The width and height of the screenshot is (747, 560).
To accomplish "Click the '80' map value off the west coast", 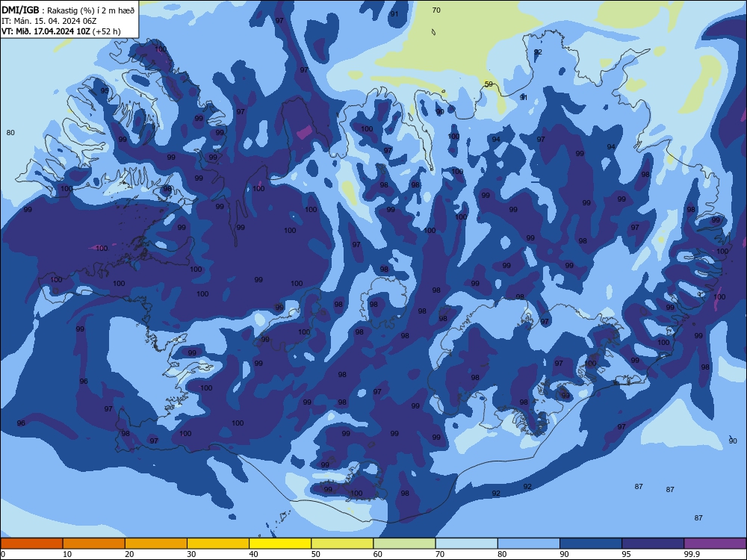I will 10,132.
